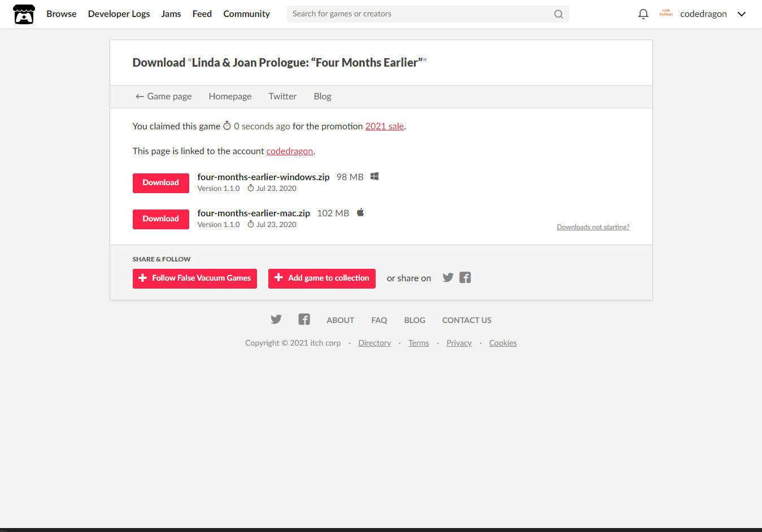762x532 pixels.
Task: Click the search magnifier icon
Action: [558, 14]
